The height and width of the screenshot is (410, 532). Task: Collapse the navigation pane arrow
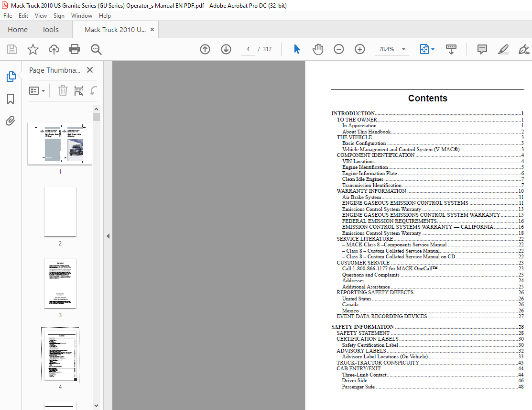pyautogui.click(x=108, y=236)
